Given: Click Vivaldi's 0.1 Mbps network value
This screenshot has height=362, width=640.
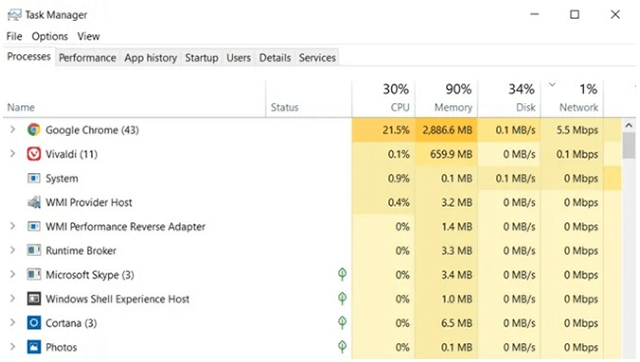Looking at the screenshot, I should click(577, 154).
